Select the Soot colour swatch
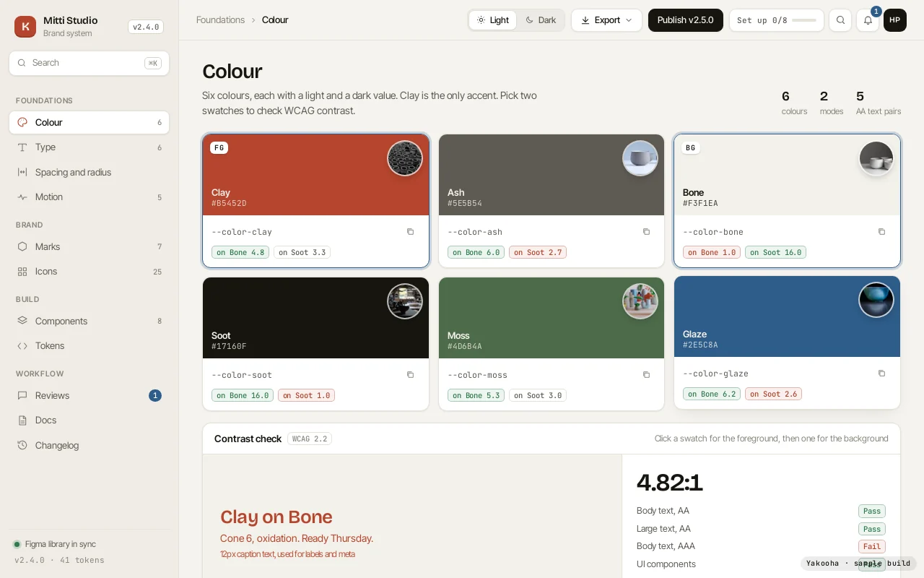 [x=315, y=318]
